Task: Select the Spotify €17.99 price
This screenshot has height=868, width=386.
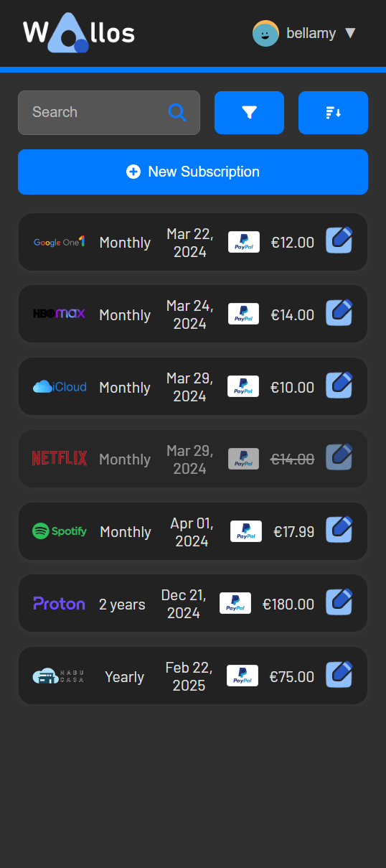Action: 294,532
